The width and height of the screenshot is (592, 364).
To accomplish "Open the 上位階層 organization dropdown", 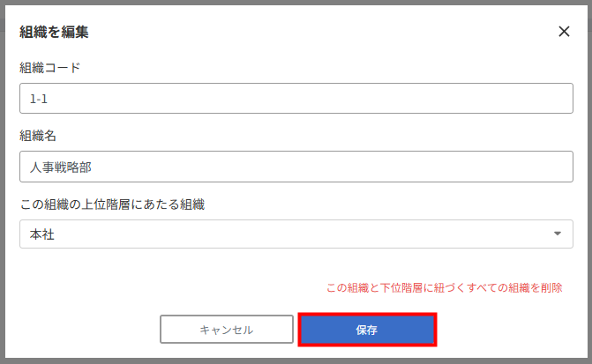I will point(296,234).
